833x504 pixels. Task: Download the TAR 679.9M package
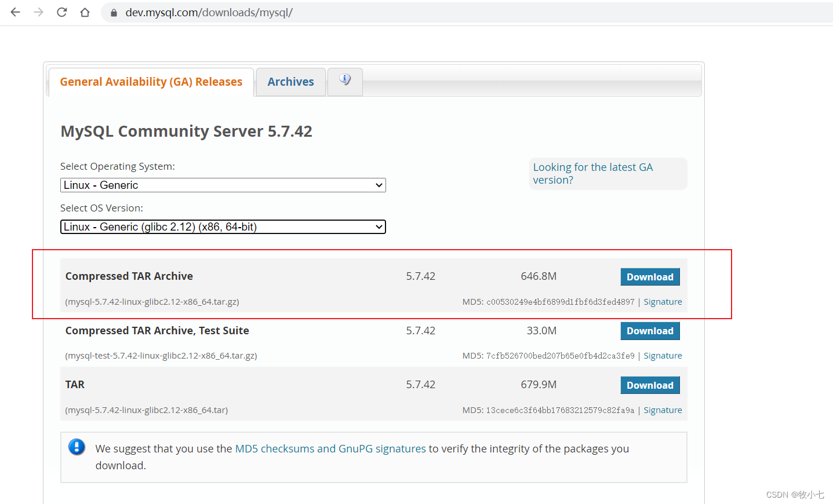pyautogui.click(x=650, y=385)
